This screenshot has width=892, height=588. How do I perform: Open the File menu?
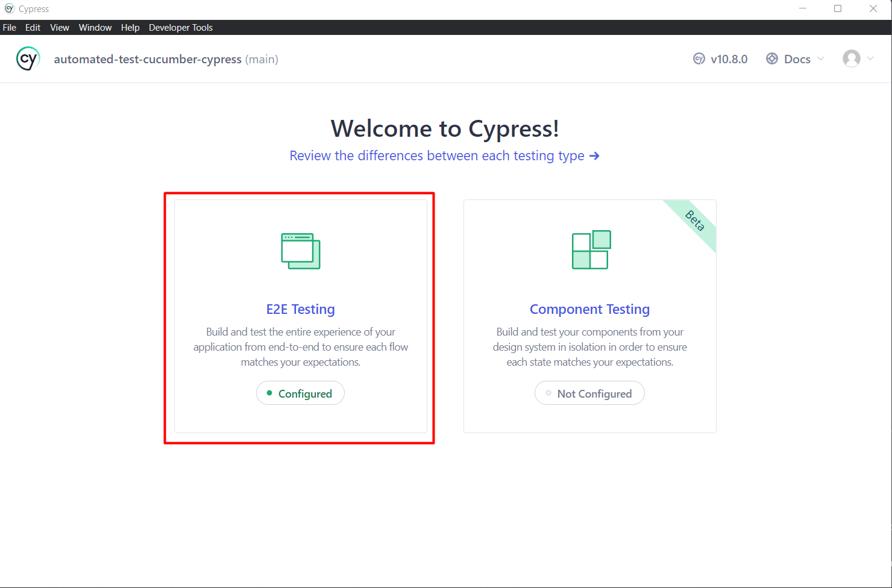(9, 27)
